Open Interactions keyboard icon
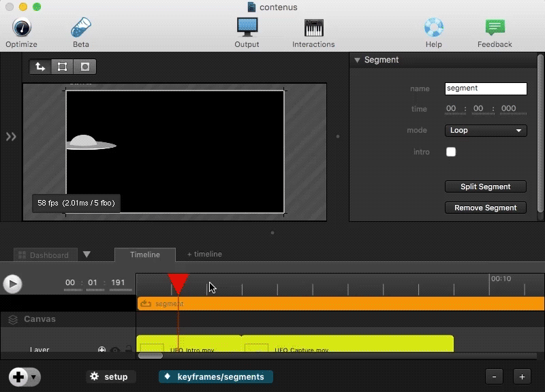Screen dimensions: 545x392 click(x=313, y=28)
